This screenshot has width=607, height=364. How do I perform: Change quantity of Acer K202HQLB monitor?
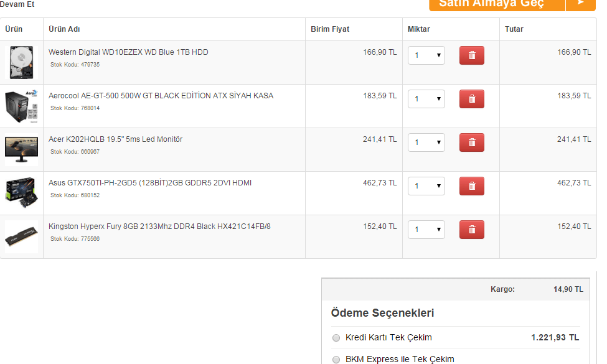[x=426, y=142]
